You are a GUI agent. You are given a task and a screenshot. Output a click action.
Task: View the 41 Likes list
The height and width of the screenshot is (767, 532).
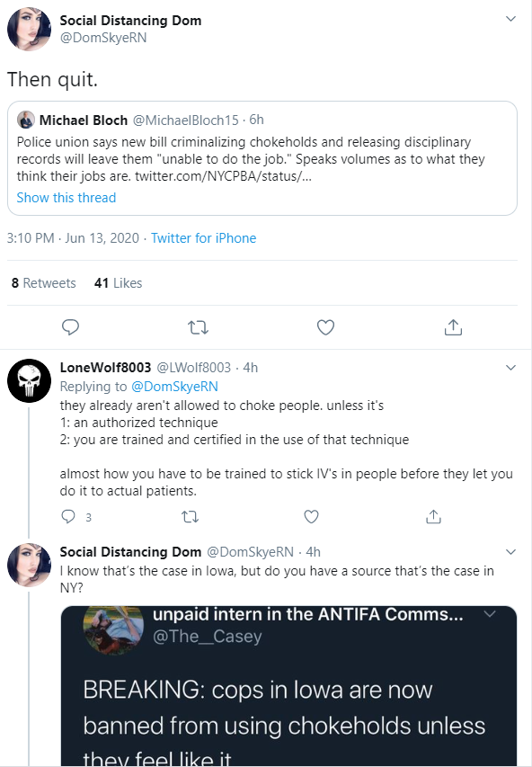click(118, 283)
